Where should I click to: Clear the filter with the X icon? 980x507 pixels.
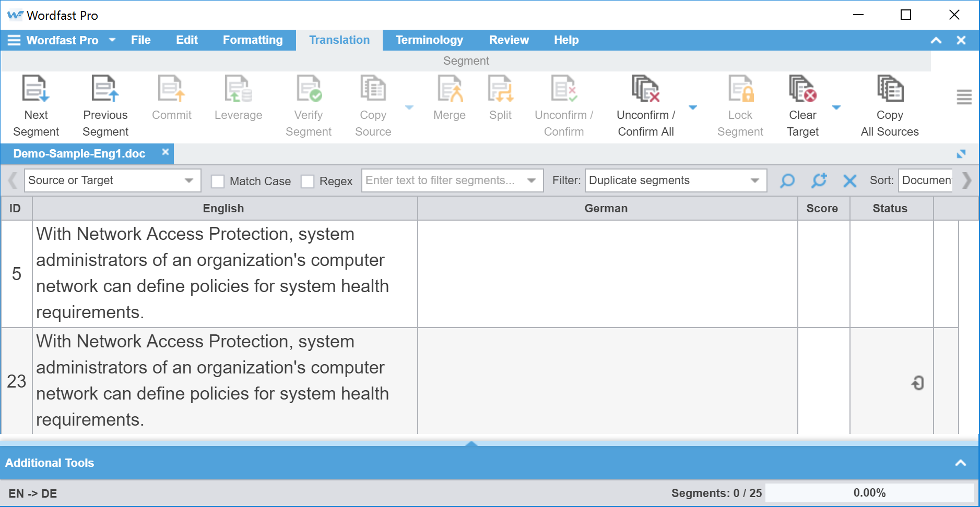850,181
